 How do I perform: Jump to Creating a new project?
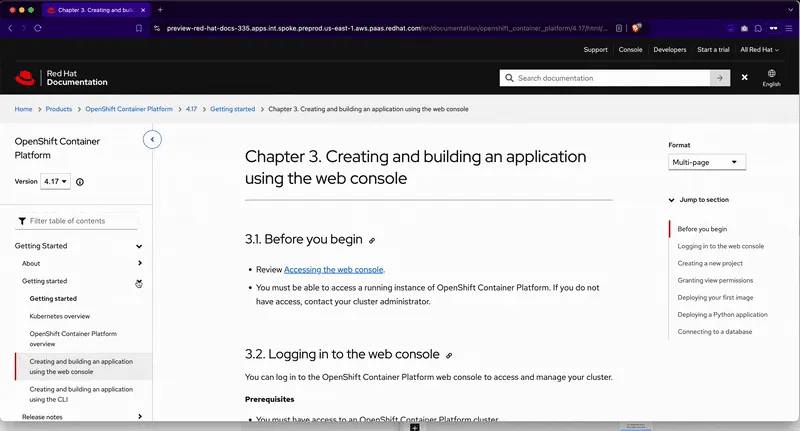pos(710,263)
